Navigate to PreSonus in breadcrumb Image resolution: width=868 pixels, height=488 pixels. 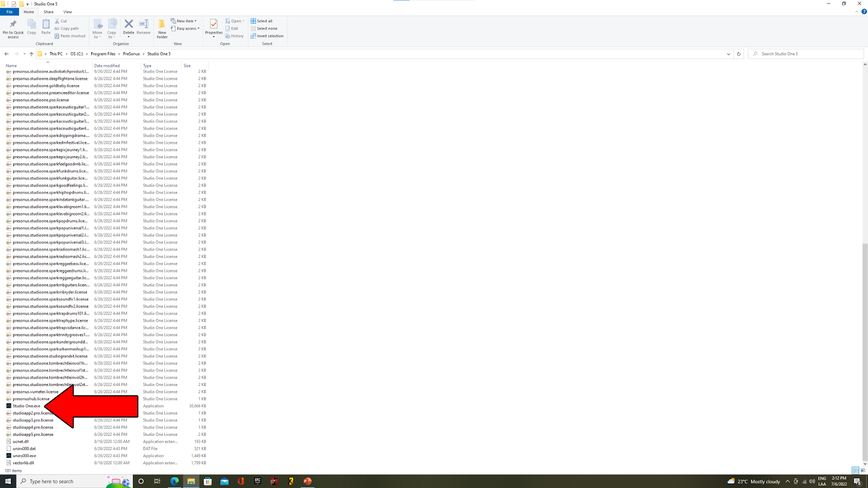[x=131, y=54]
